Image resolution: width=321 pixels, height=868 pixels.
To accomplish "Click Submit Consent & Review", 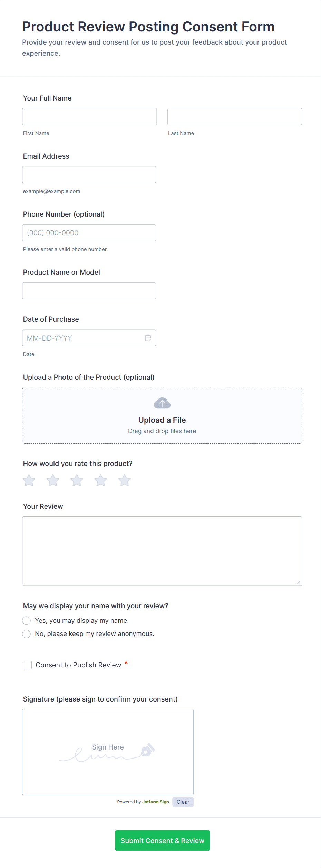I will [162, 840].
